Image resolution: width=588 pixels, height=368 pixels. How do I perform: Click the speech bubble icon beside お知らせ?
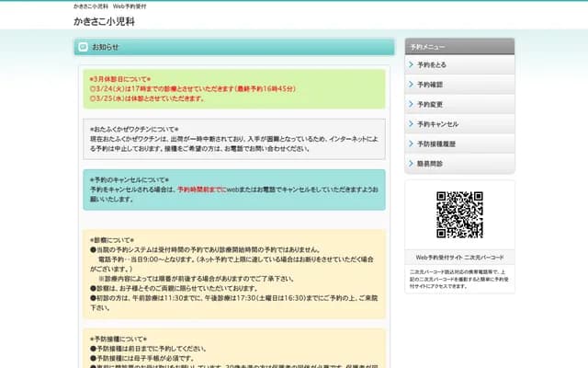tap(83, 47)
